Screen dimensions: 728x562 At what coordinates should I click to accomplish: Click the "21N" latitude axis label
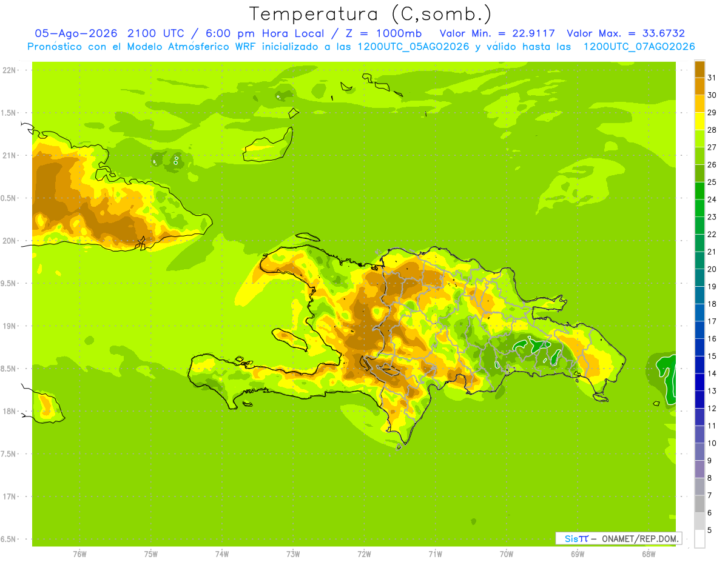tap(10, 156)
